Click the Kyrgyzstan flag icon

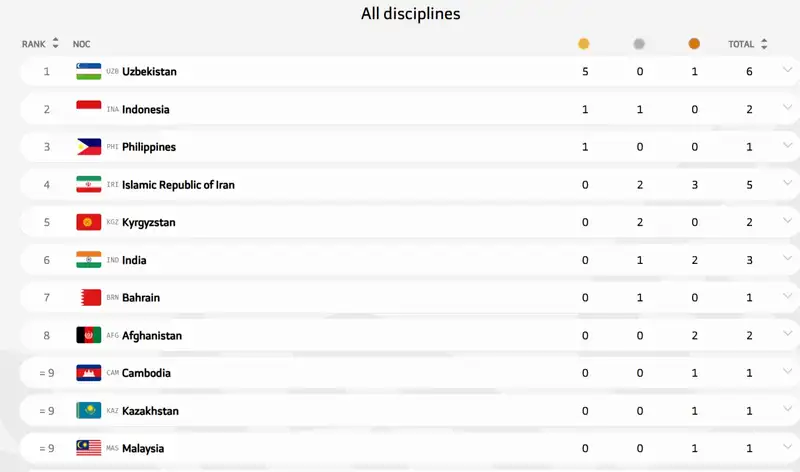click(88, 222)
